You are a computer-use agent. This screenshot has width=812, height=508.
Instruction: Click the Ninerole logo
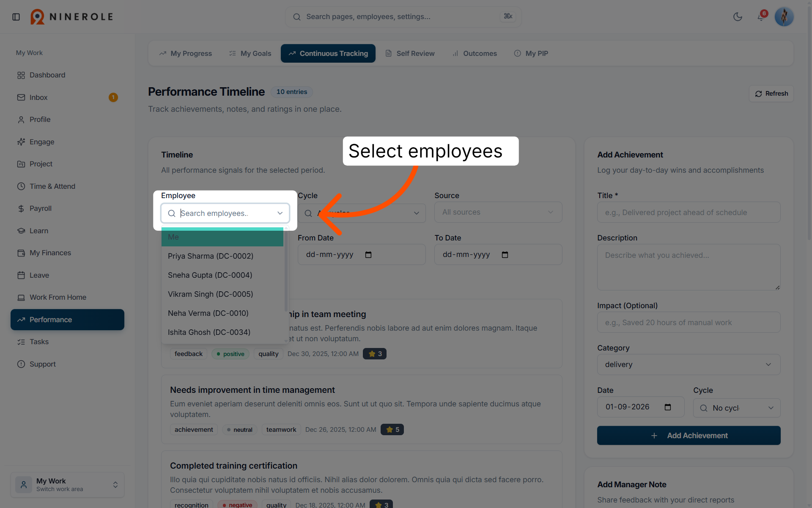tap(71, 17)
